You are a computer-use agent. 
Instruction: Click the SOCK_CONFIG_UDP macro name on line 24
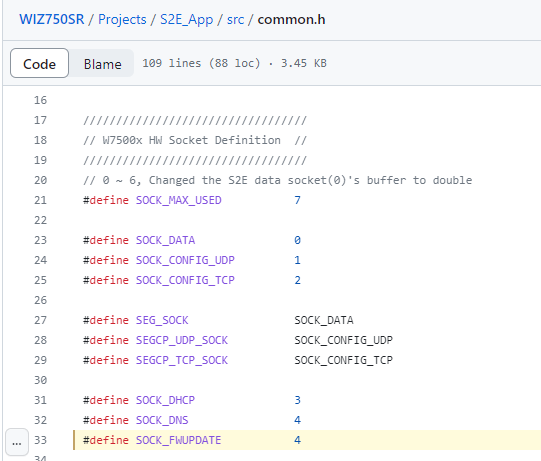point(185,261)
